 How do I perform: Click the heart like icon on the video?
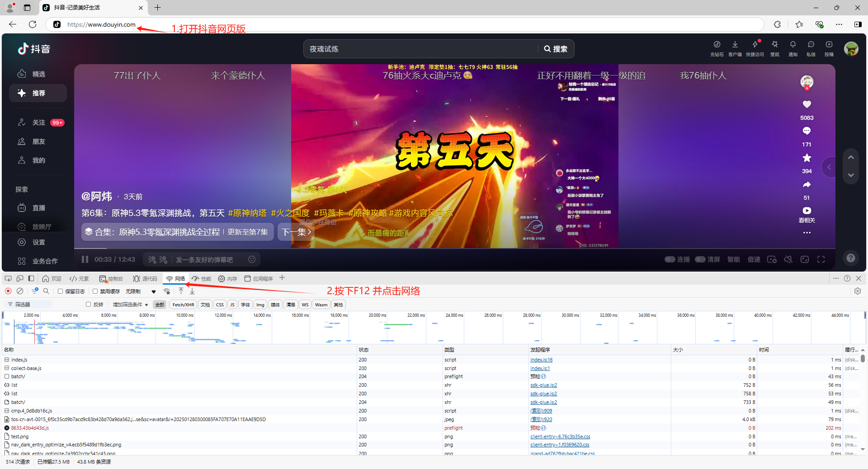pos(807,104)
